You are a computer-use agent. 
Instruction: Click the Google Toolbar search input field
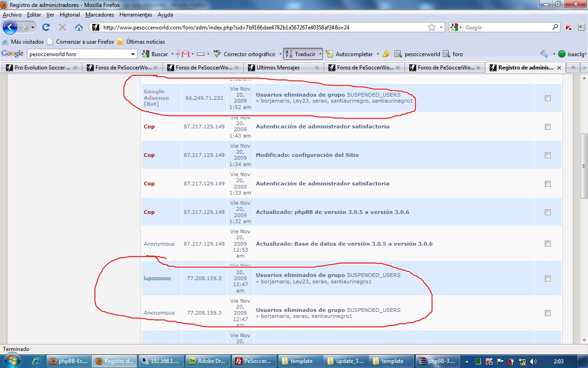click(x=79, y=54)
